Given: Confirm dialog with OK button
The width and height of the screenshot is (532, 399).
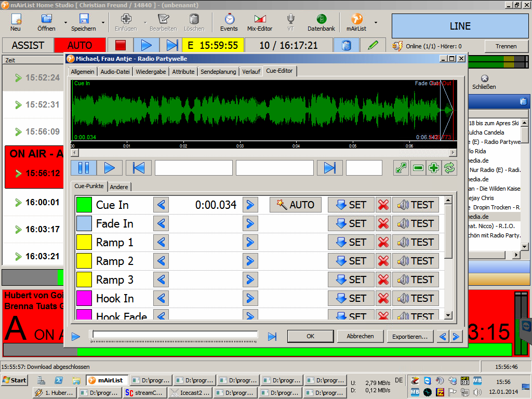Looking at the screenshot, I should click(311, 336).
